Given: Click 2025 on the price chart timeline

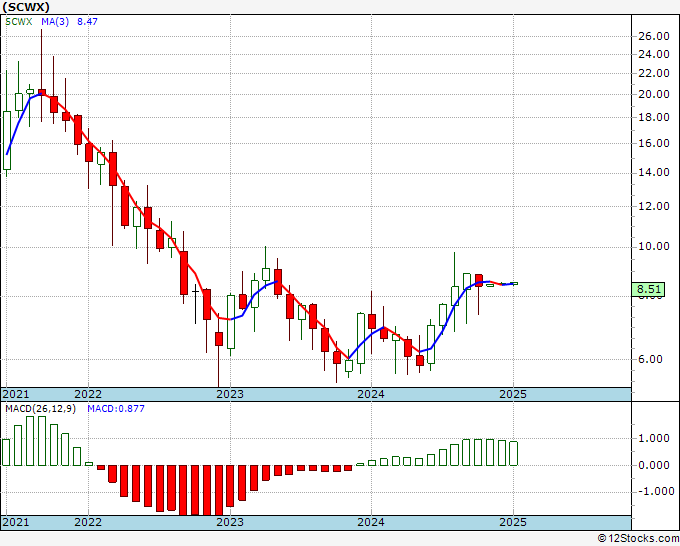Looking at the screenshot, I should click(x=513, y=394).
